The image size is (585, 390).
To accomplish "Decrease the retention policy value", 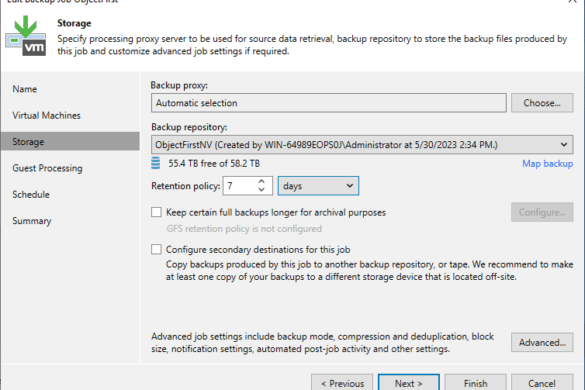I will point(262,190).
